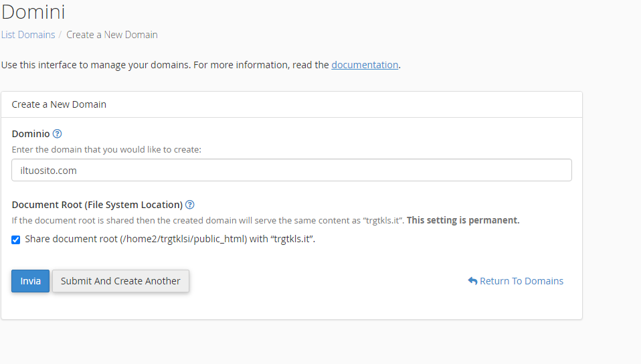Click the 'If the document root is shared' description
The width and height of the screenshot is (641, 364).
pos(207,220)
